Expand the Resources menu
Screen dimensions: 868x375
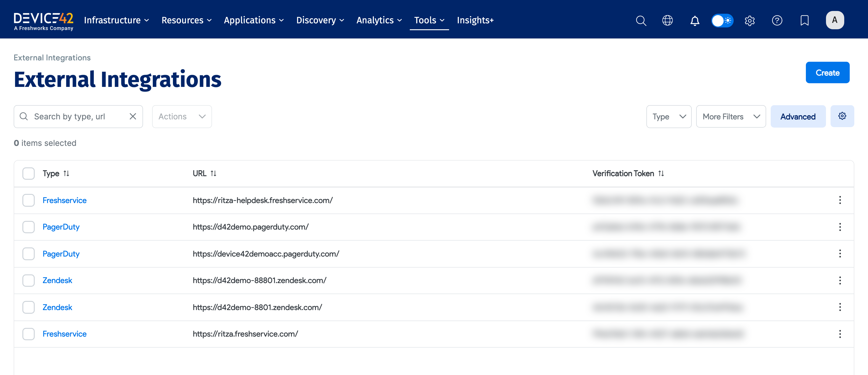tap(186, 20)
